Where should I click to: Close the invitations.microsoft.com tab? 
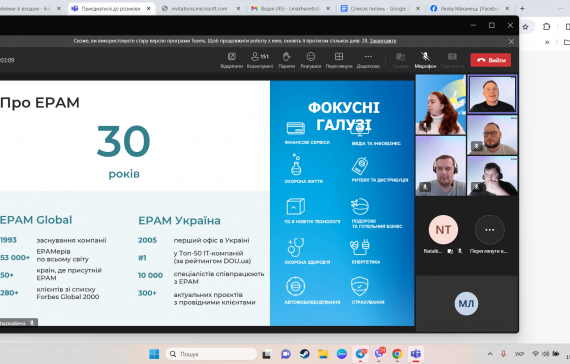click(x=238, y=8)
